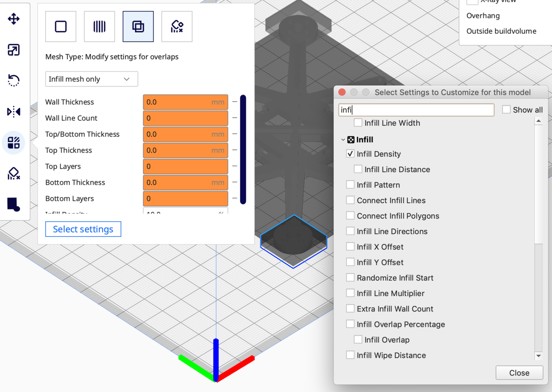Check Infill Line Width setting

pos(358,123)
